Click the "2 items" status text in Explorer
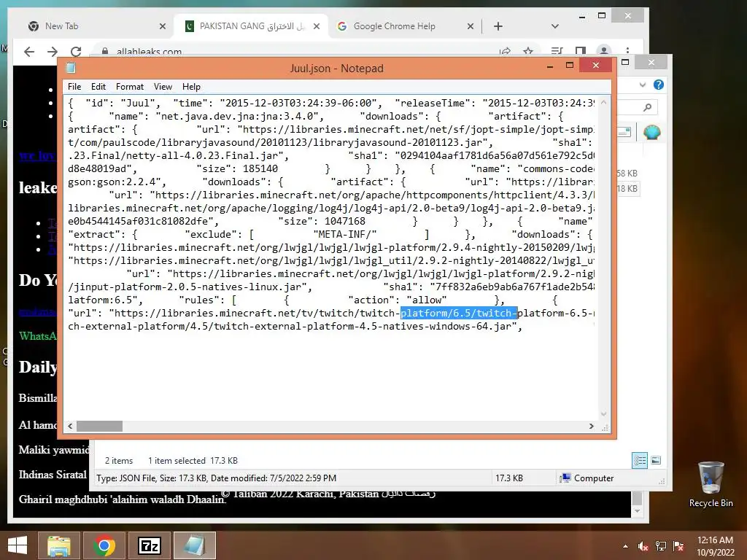This screenshot has height=560, width=747. pos(119,461)
